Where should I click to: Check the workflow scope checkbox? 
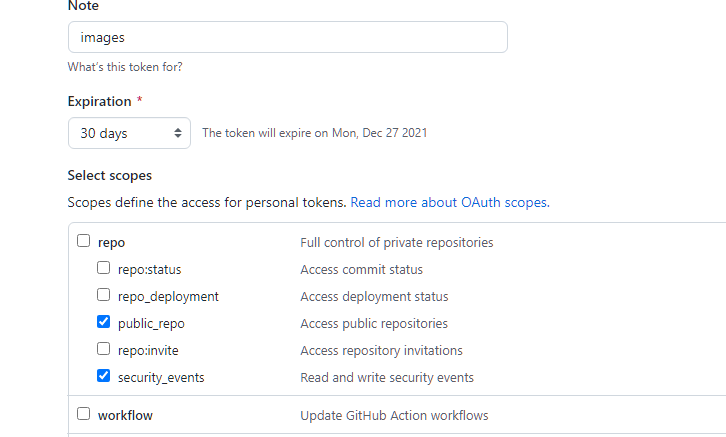(83, 414)
